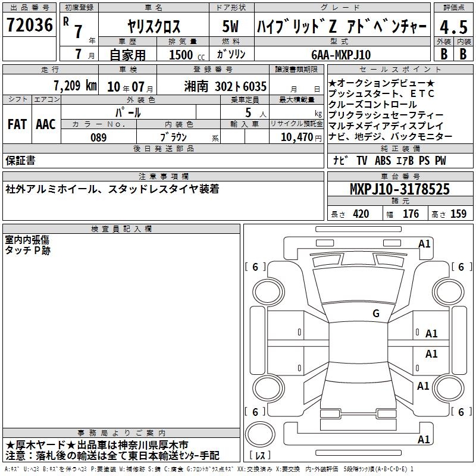The height and width of the screenshot is (476, 476).
Task: Select the car name ヤリスクロス
Action: [x=154, y=26]
